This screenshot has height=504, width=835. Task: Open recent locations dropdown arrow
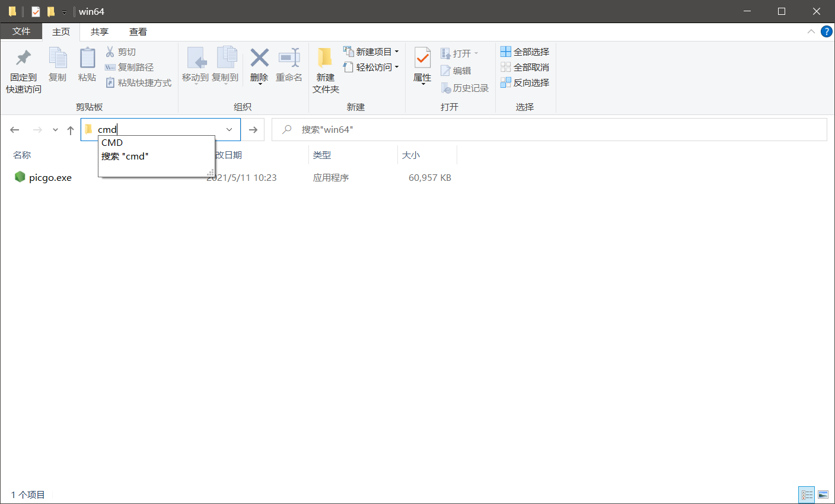[55, 130]
